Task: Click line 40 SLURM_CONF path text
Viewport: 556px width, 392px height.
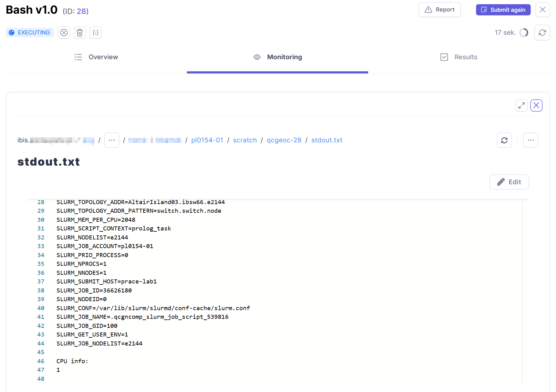Action: click(x=153, y=308)
